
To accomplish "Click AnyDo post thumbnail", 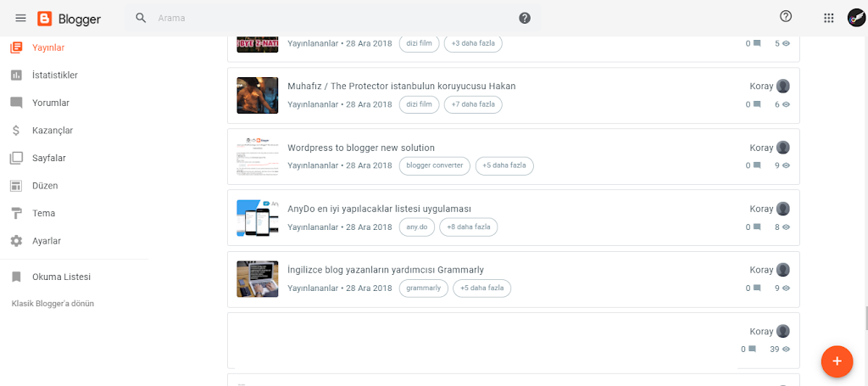I will click(258, 218).
